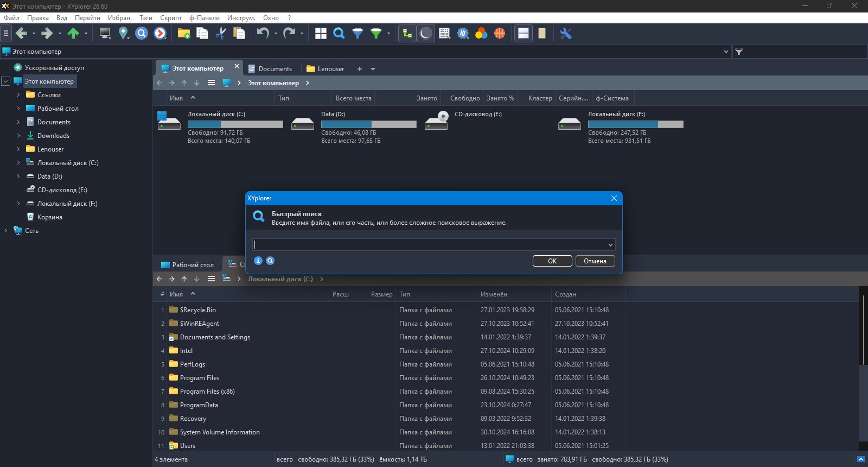Click the three colored circles icon
868x467 pixels.
(x=481, y=34)
